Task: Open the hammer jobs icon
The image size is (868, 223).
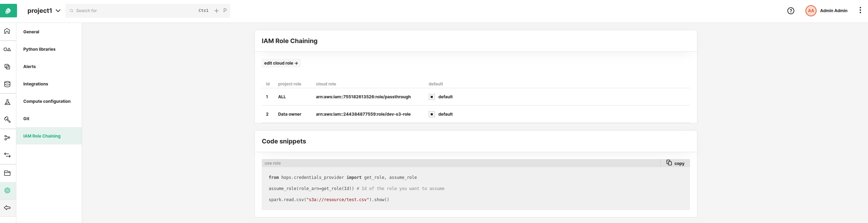Action: click(7, 119)
